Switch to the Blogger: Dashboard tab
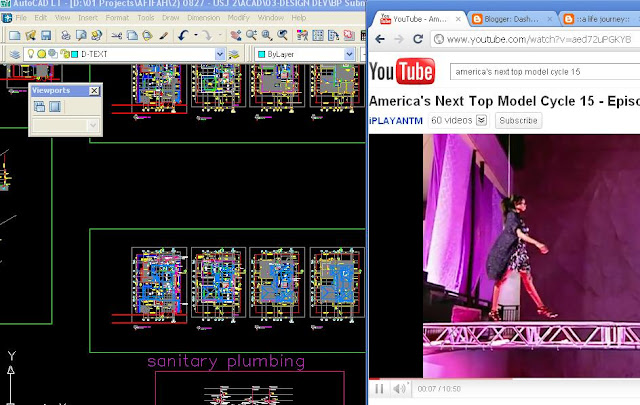This screenshot has width=640, height=405. [x=512, y=19]
